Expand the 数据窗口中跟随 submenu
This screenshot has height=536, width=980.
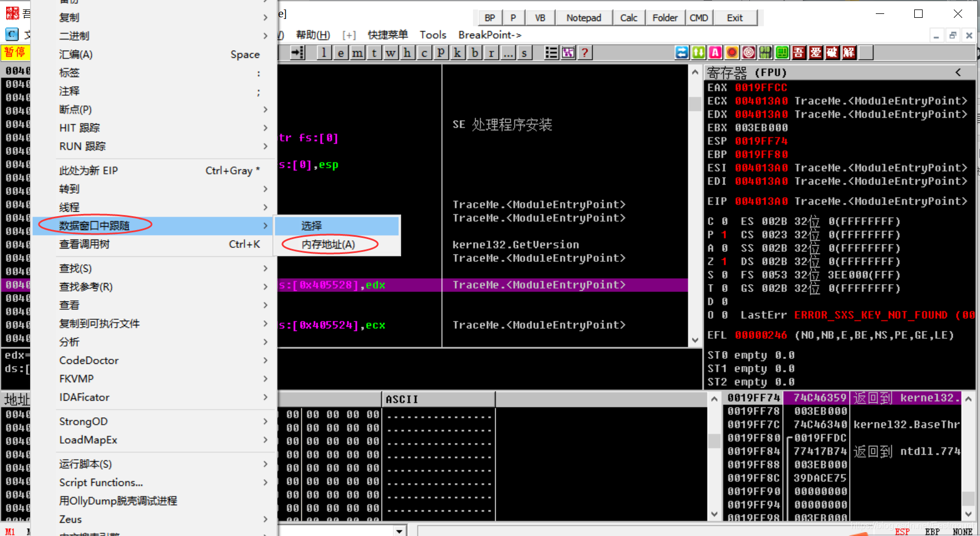[x=154, y=226]
